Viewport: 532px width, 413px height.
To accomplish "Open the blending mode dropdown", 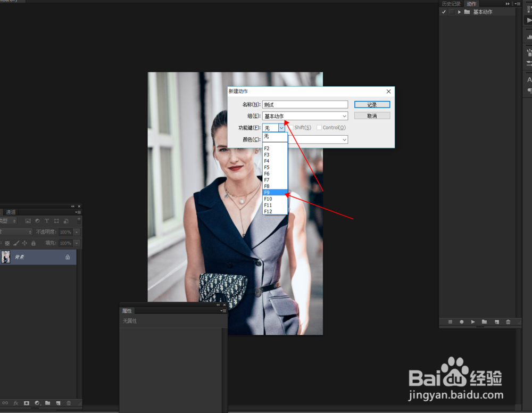I will (x=16, y=232).
